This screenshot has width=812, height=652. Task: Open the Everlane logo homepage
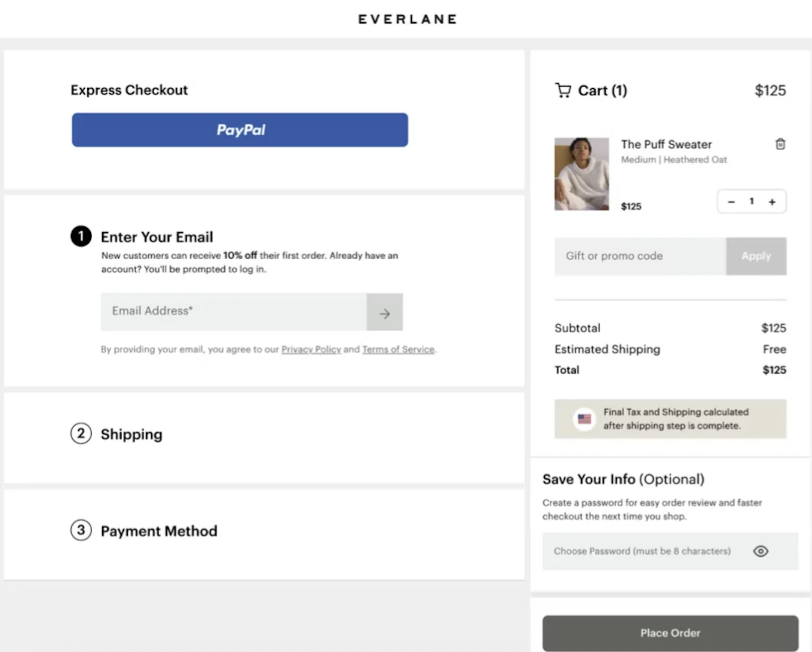(407, 19)
